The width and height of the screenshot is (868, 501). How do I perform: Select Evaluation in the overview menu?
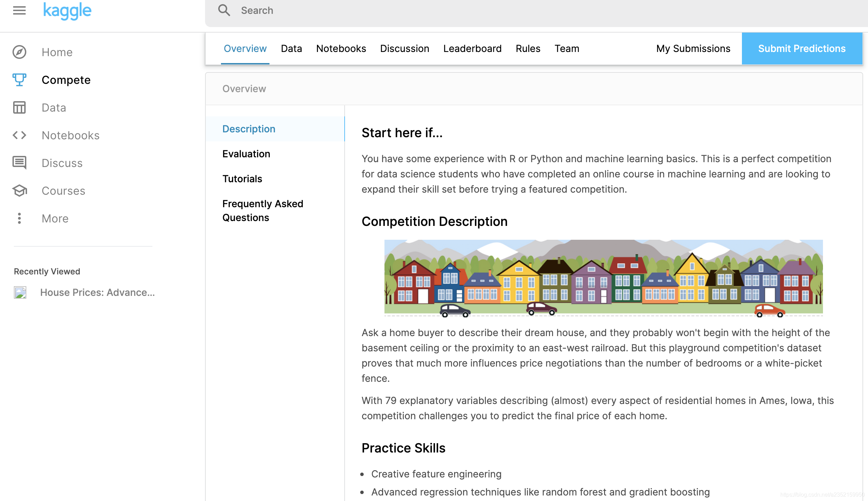[246, 154]
